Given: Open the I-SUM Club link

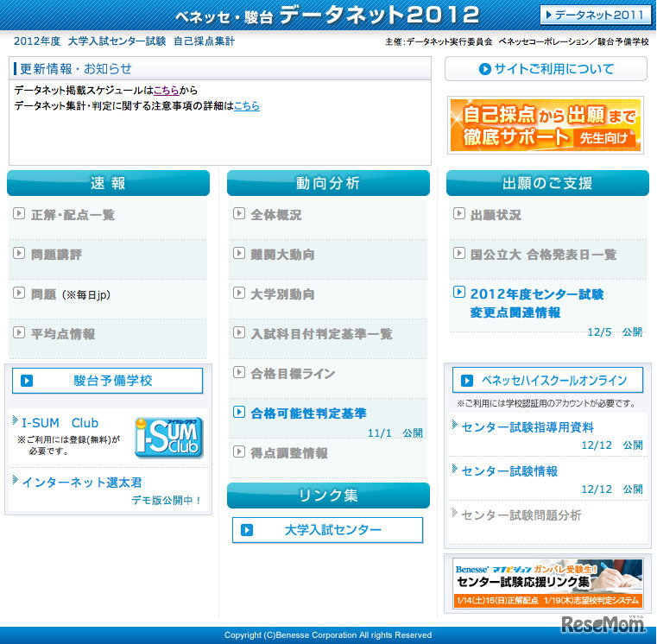Looking at the screenshot, I should tap(60, 423).
